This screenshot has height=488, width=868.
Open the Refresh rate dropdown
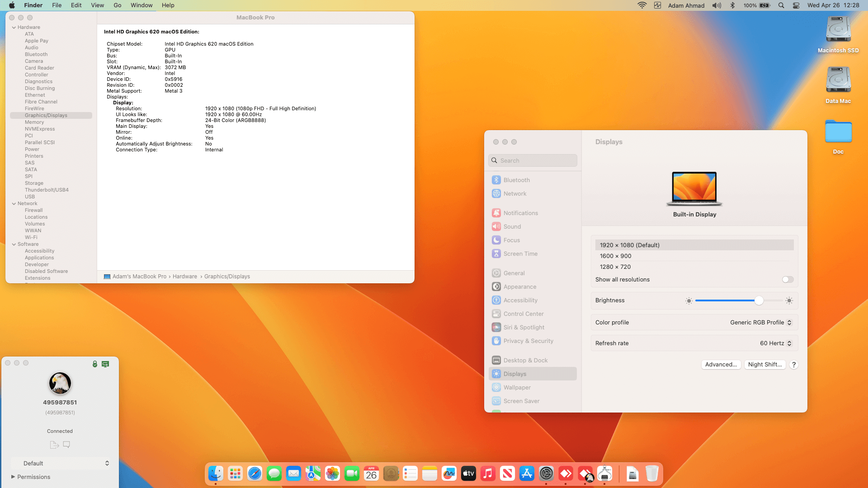coord(776,343)
